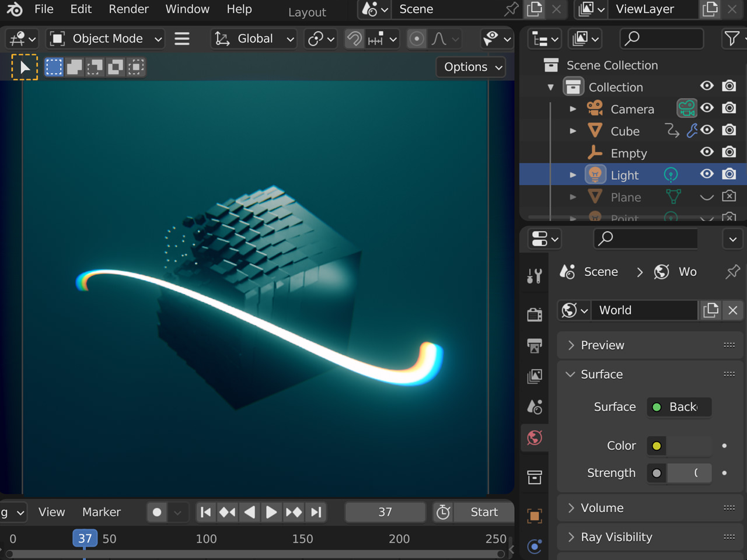This screenshot has width=747, height=560.
Task: Disable the Light's render visibility camera toggle
Action: tap(729, 174)
